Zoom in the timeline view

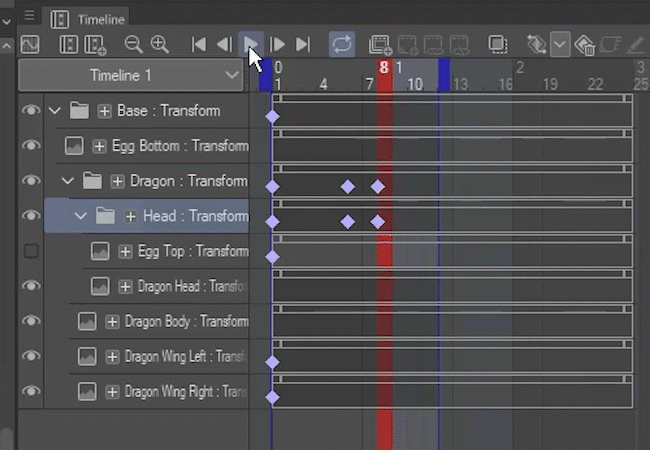point(160,44)
